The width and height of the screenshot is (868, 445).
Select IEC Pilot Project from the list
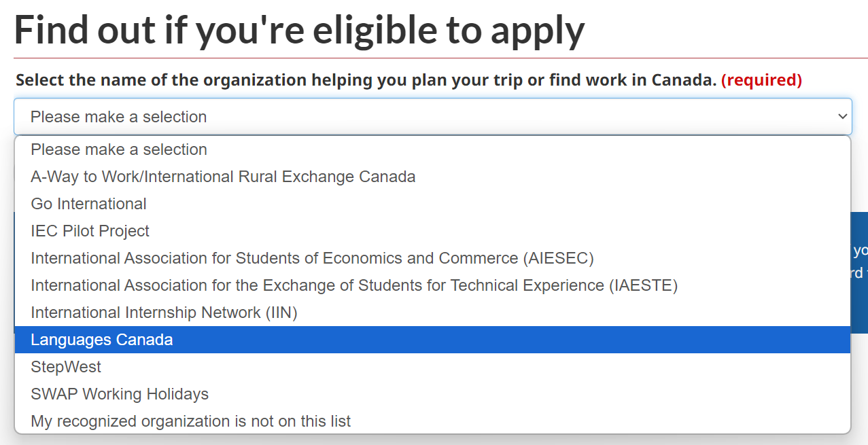coord(432,231)
